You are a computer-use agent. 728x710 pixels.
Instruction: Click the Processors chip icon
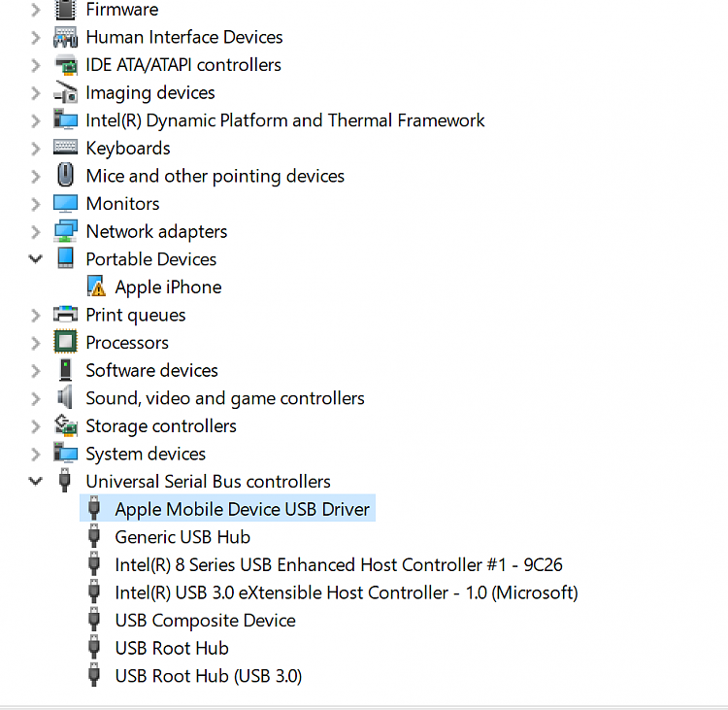tap(65, 343)
